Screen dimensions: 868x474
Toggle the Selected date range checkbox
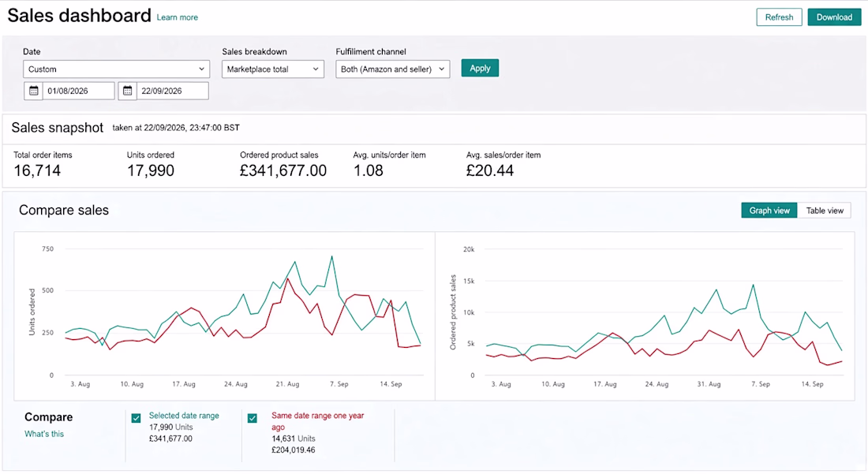(137, 418)
